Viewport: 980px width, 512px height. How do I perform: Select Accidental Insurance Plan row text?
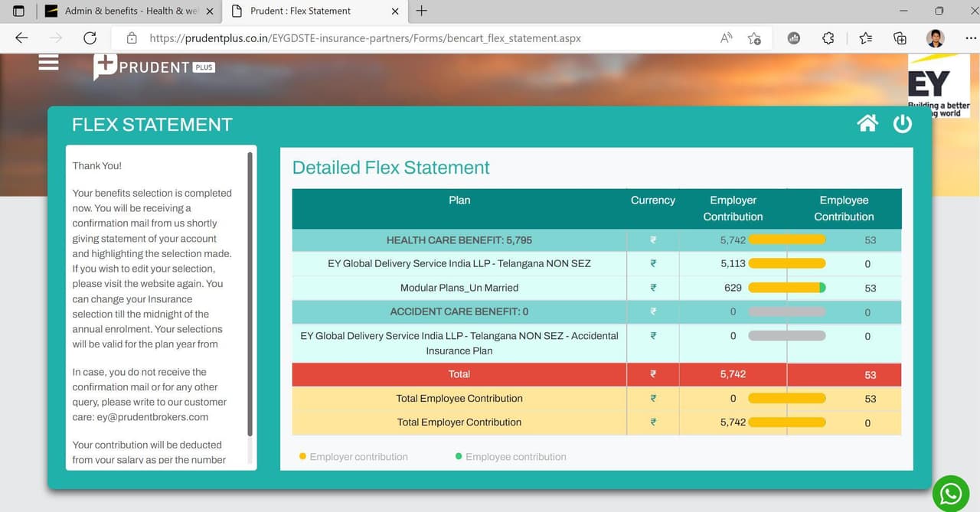(x=459, y=343)
